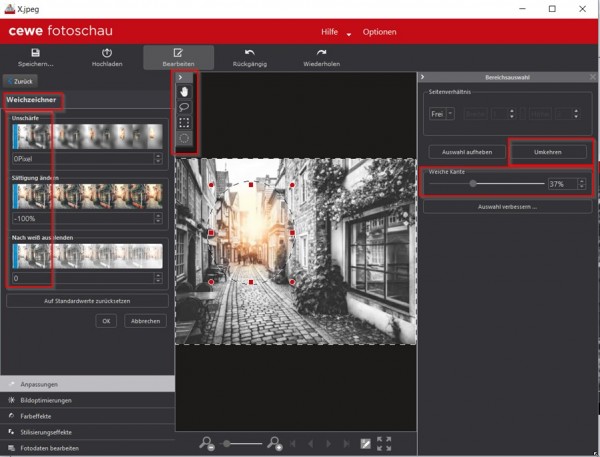600x457 pixels.
Task: Select the rectangular marquee tool
Action: [x=183, y=122]
